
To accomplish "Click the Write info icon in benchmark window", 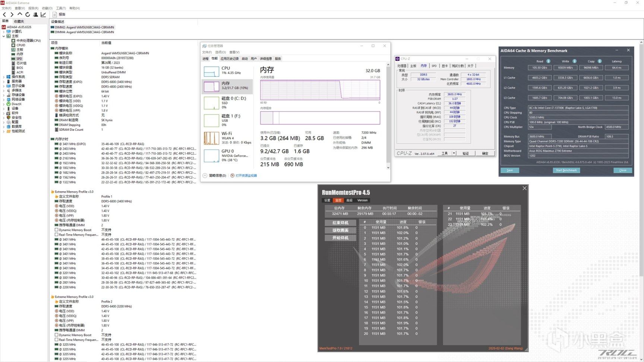I will [574, 61].
